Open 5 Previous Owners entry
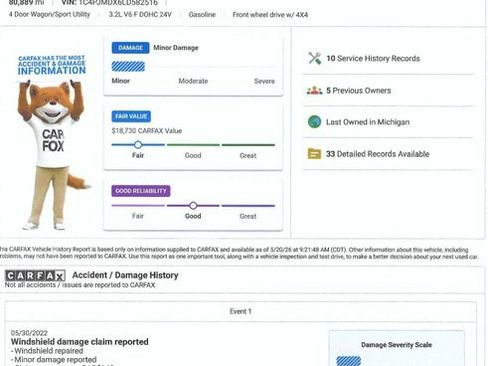Screen dimensions: 488x366 358,91
